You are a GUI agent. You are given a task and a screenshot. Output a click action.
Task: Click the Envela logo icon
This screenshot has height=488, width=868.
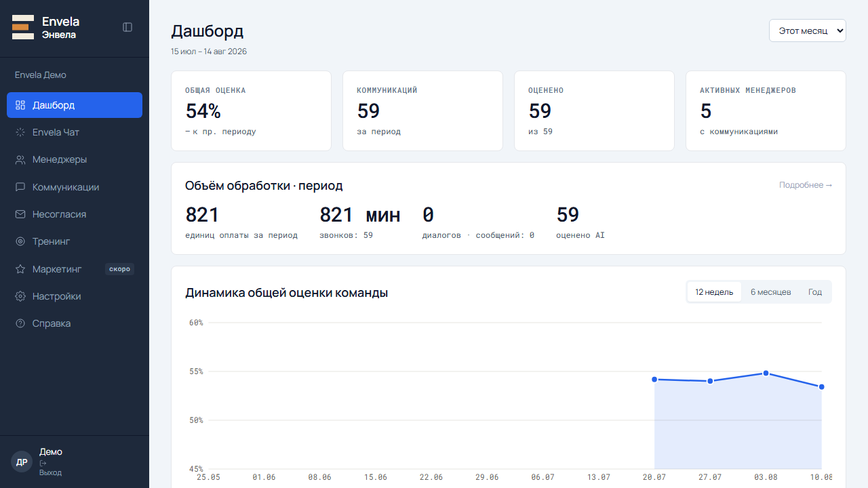23,27
